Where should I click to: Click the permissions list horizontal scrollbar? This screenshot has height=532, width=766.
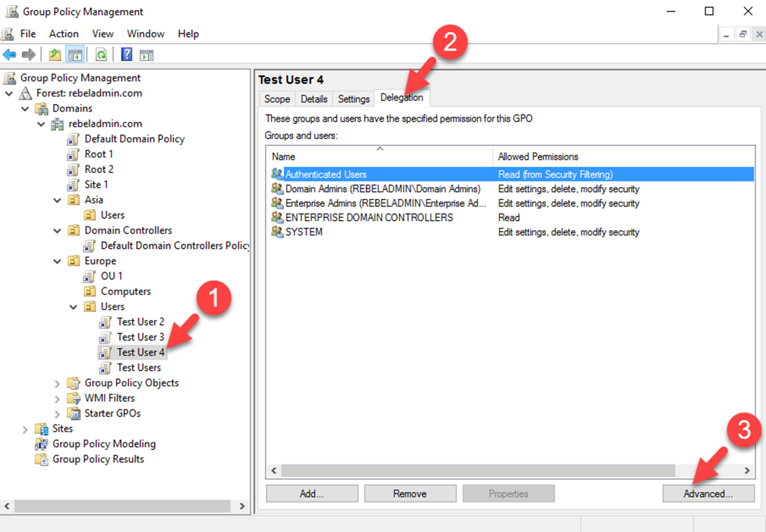[477, 470]
